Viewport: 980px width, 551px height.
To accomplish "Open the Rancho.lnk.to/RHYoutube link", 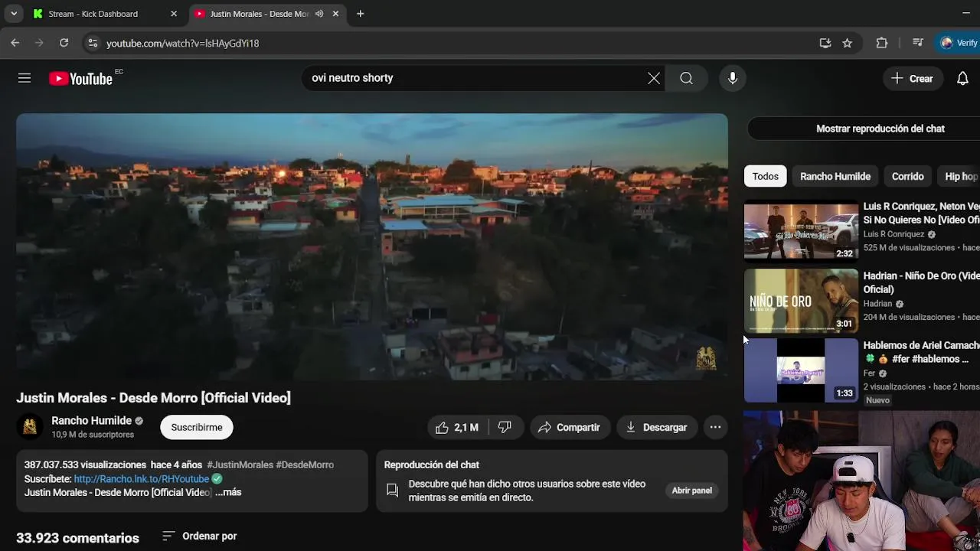I will (x=142, y=478).
